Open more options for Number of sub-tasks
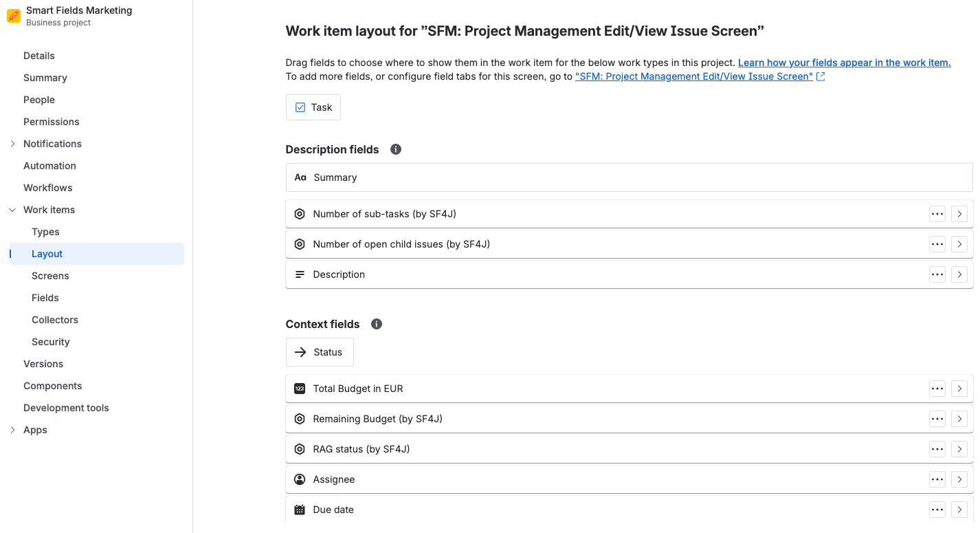The image size is (980, 533). pos(937,214)
